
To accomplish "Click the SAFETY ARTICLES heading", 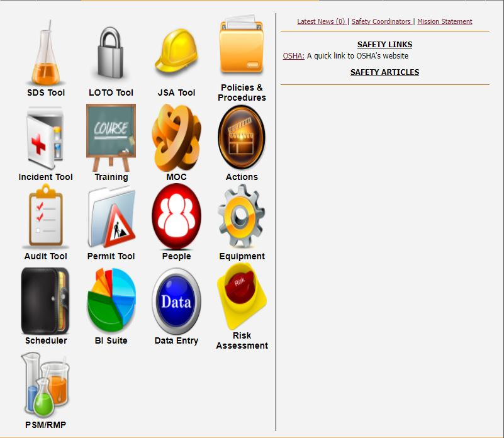I will point(384,72).
